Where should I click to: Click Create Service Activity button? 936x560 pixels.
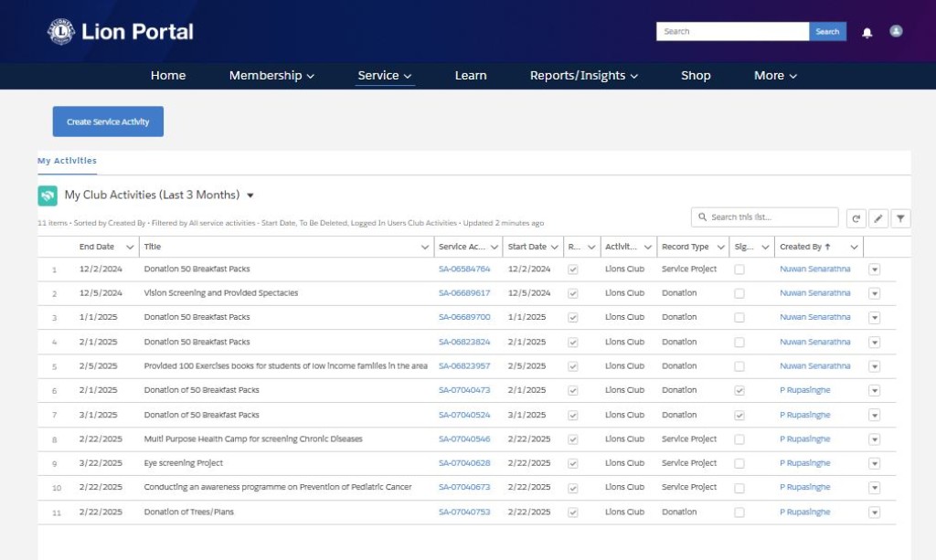click(108, 122)
